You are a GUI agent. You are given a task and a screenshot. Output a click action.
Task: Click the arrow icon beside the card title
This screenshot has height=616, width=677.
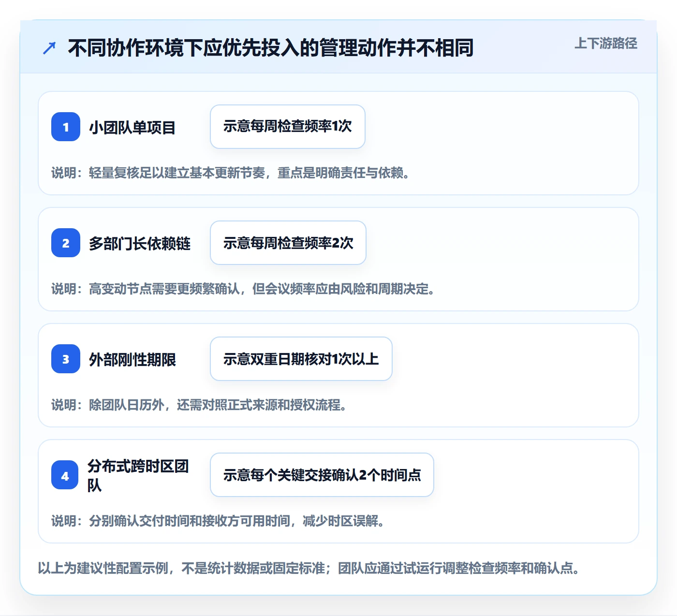(x=49, y=48)
